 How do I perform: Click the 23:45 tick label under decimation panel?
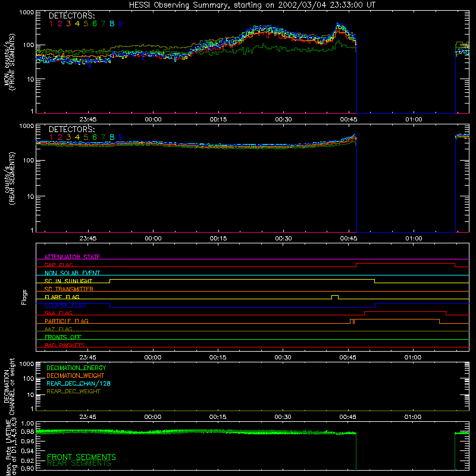tap(87, 417)
